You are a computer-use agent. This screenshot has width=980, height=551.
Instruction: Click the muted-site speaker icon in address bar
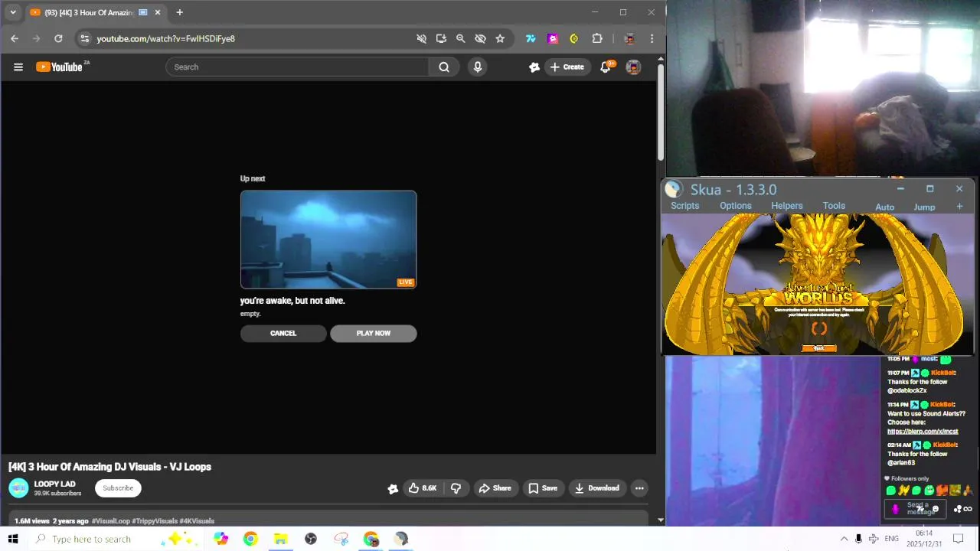[422, 38]
